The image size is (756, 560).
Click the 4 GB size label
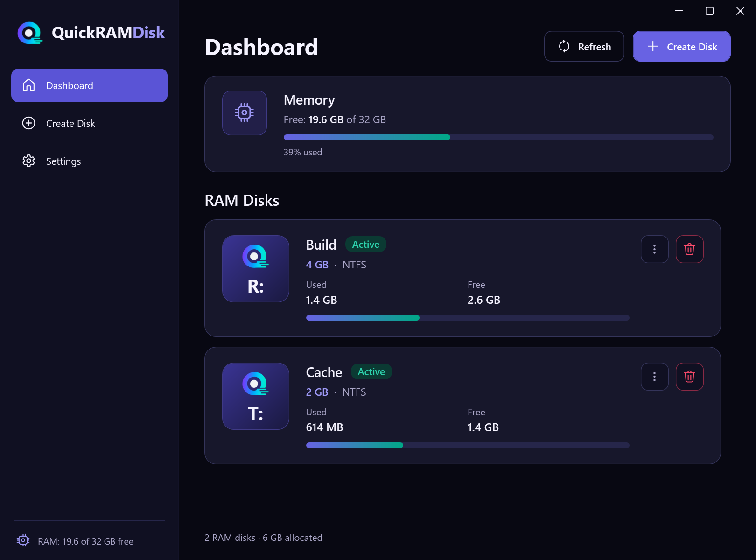click(x=317, y=265)
